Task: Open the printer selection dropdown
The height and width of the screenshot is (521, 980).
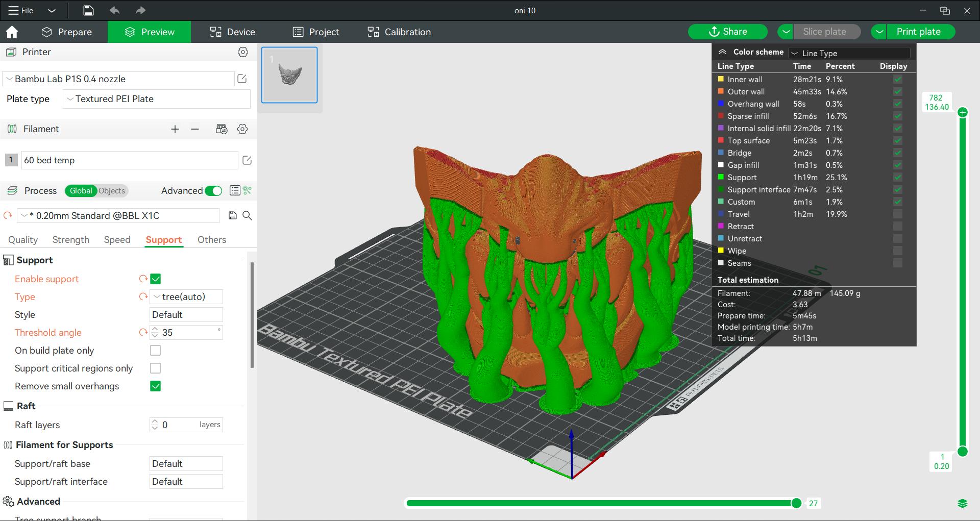Action: tap(118, 79)
